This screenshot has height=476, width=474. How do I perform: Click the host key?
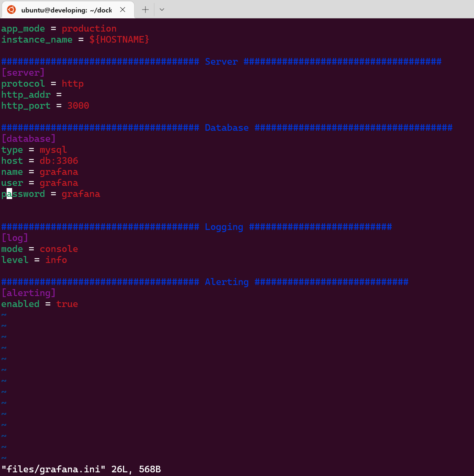pos(12,161)
